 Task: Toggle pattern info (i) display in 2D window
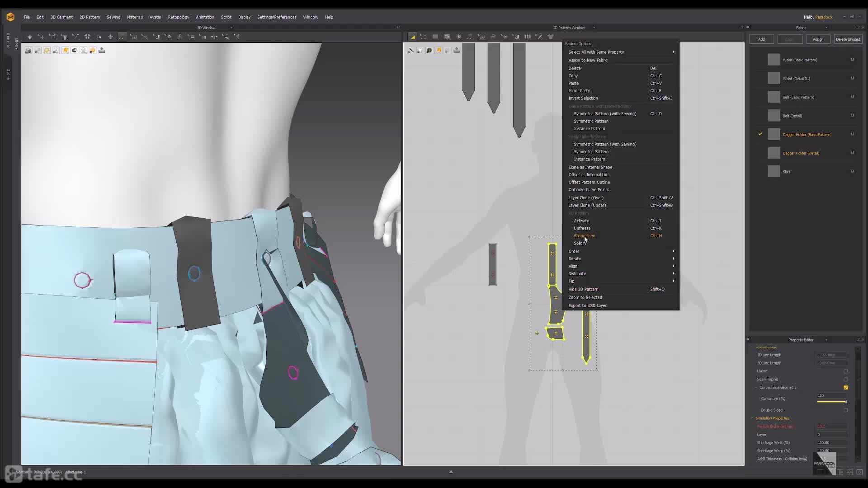coord(429,51)
